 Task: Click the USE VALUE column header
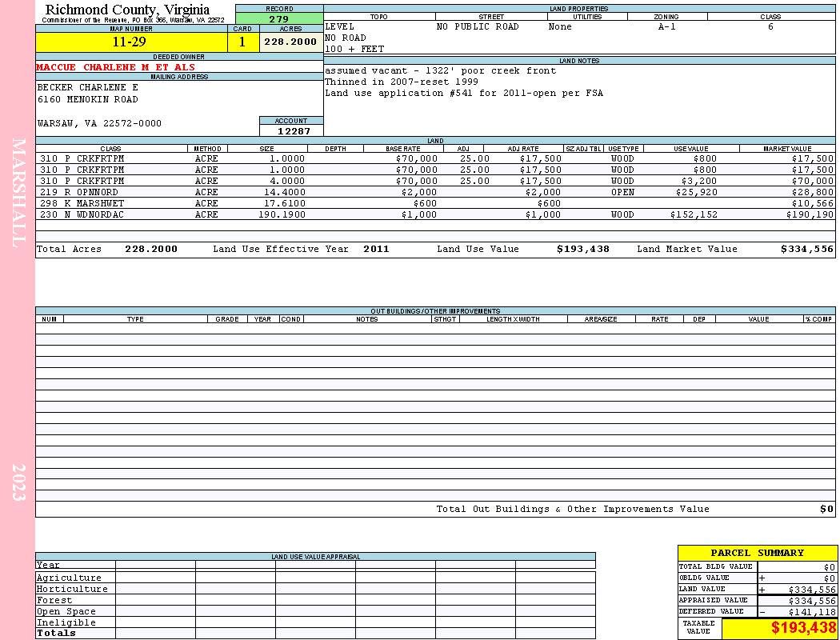point(691,149)
